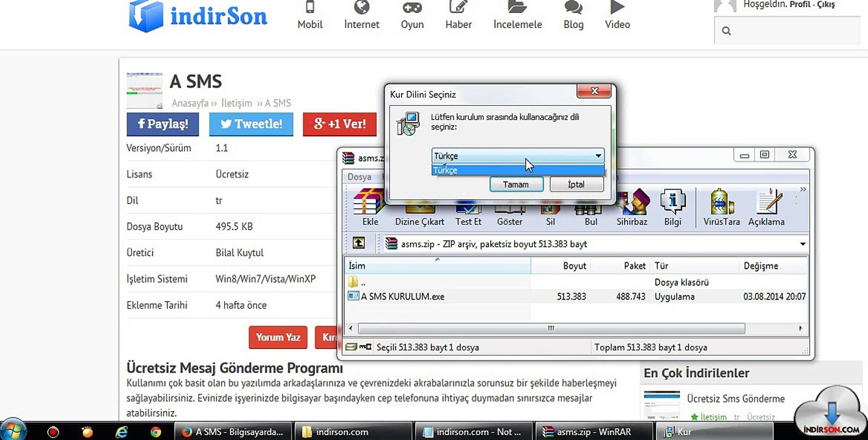This screenshot has width=868, height=440.
Task: Open the Mobil section icon
Action: tap(310, 8)
